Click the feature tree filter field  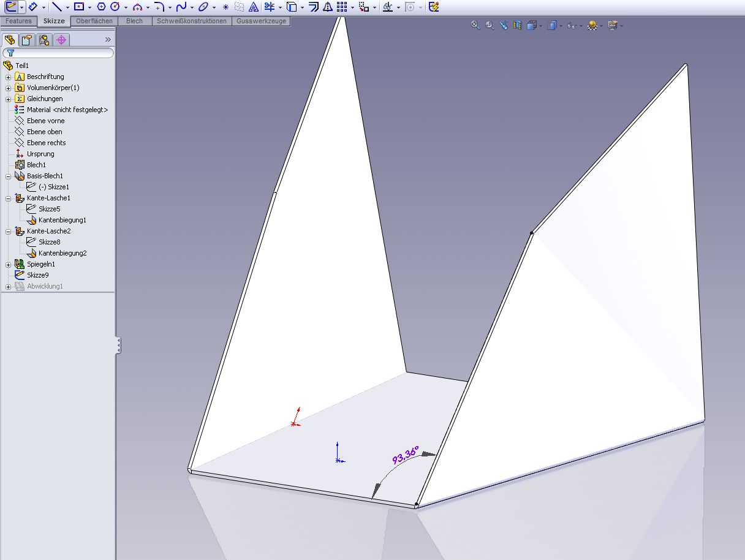tap(58, 53)
